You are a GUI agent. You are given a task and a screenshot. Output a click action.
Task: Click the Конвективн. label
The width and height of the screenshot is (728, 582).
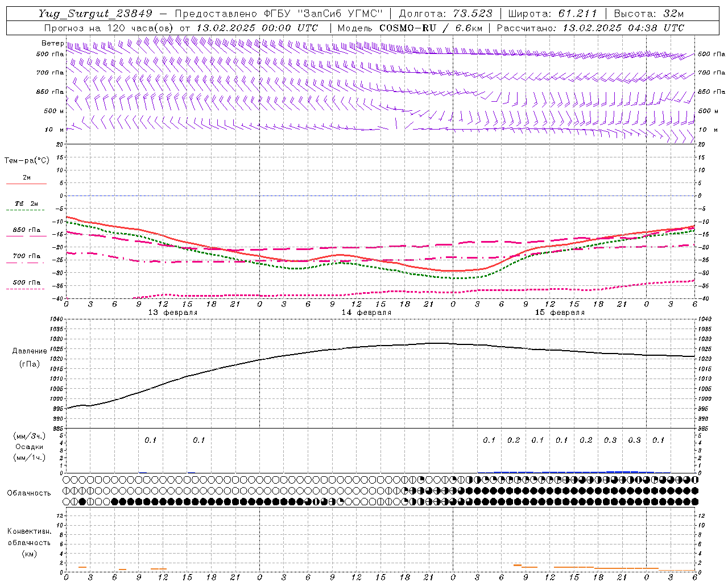(29, 531)
